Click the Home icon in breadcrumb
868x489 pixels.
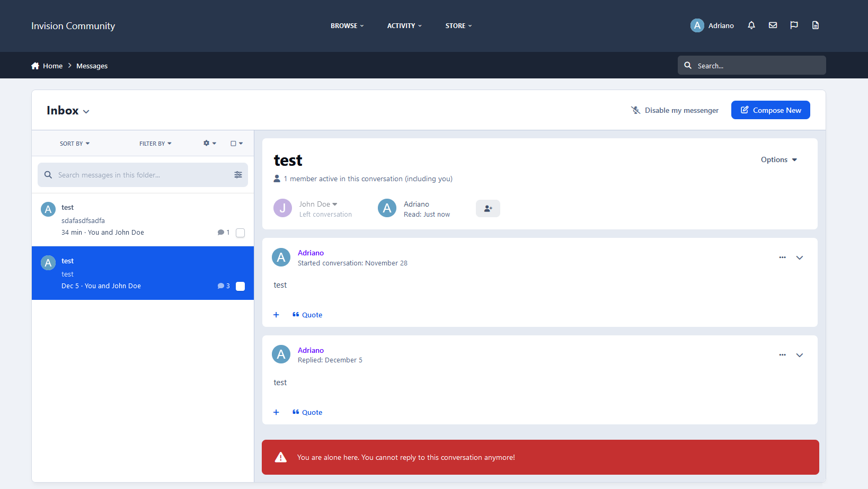point(36,66)
